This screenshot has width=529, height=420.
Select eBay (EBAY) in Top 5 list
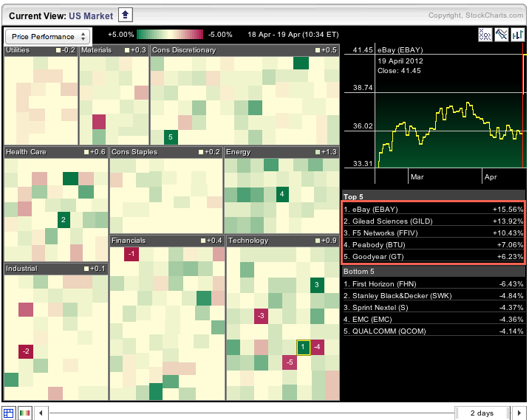(x=433, y=210)
